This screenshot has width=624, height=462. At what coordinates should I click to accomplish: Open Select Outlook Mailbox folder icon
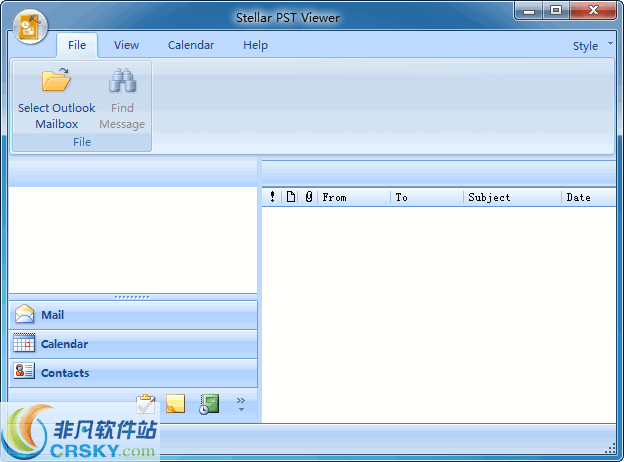[x=57, y=80]
